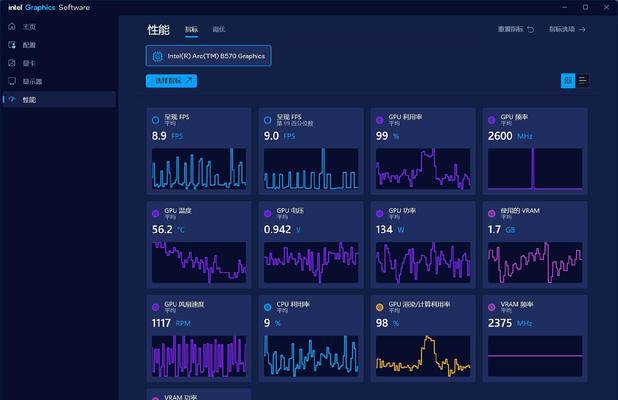Open the 显示器 display section in sidebar

tap(32, 81)
